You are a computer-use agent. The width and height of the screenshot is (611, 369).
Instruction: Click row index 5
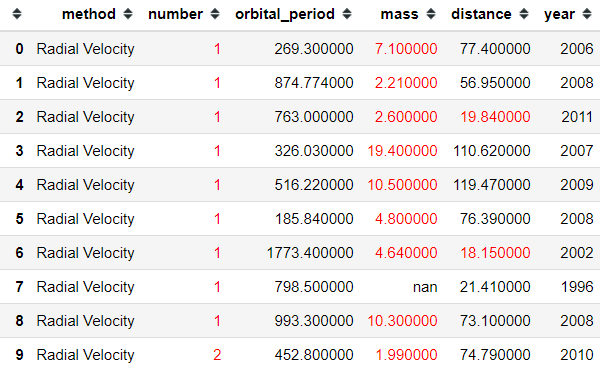(x=19, y=219)
